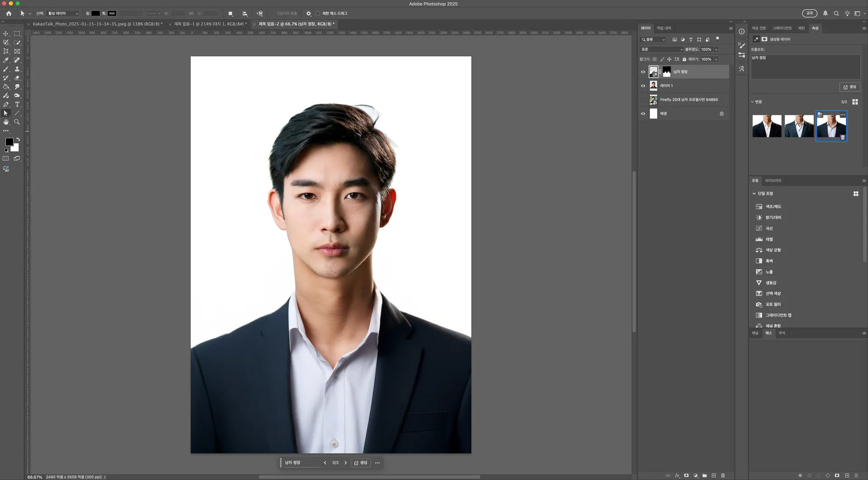Click the 공유 share button
This screenshot has width=868, height=480.
tap(810, 14)
